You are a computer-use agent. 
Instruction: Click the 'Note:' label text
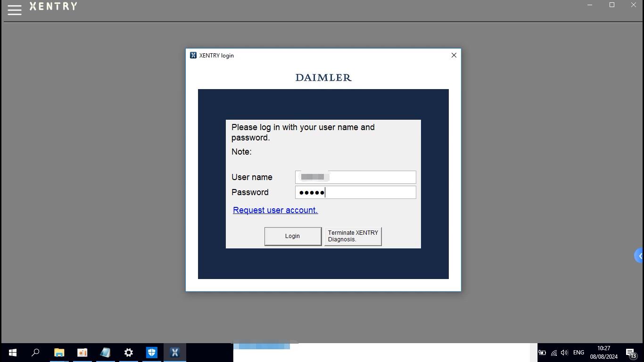241,152
